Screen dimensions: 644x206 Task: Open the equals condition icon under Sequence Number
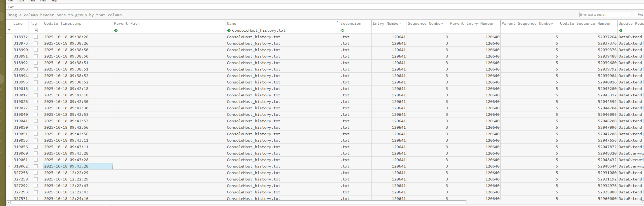coord(410,30)
